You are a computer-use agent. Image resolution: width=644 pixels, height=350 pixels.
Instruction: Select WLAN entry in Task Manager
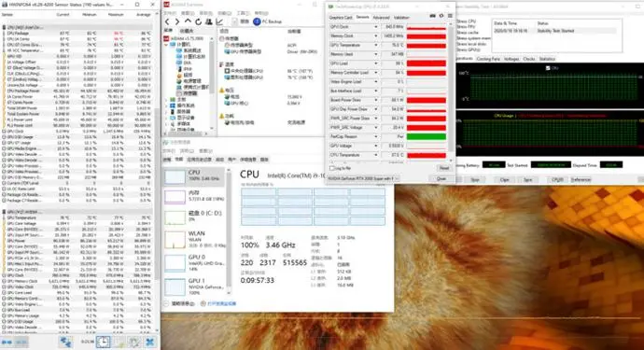click(193, 239)
